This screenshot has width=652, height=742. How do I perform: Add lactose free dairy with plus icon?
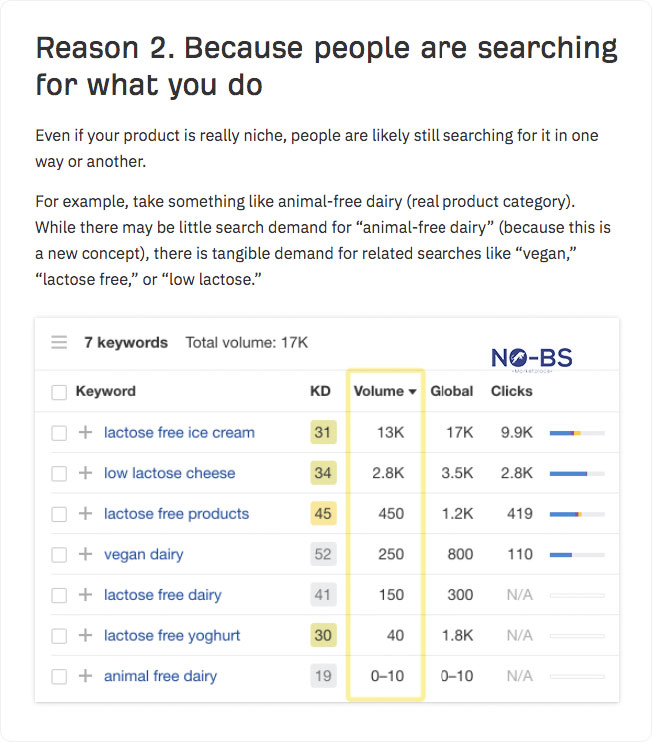click(x=85, y=595)
